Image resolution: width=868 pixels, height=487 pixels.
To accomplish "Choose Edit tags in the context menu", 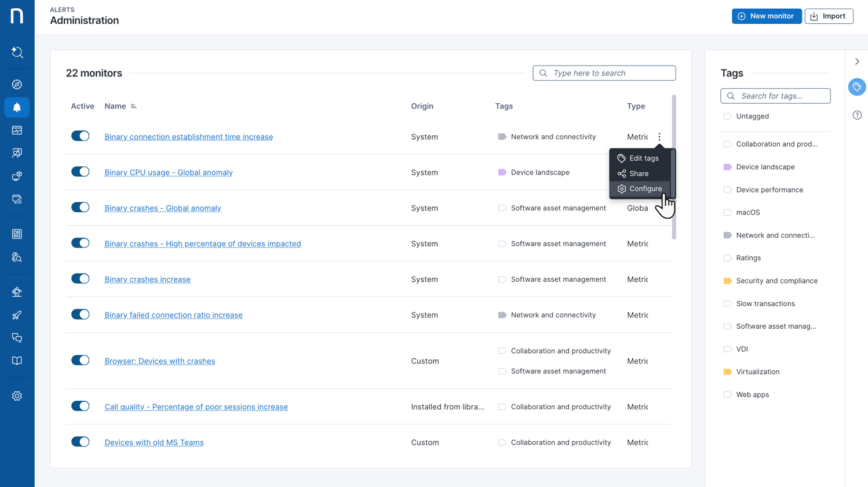I will click(643, 158).
